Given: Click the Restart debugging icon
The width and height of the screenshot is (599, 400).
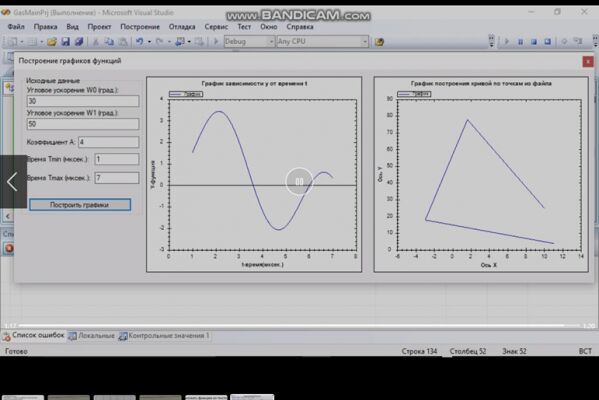Looking at the screenshot, I should coord(547,42).
